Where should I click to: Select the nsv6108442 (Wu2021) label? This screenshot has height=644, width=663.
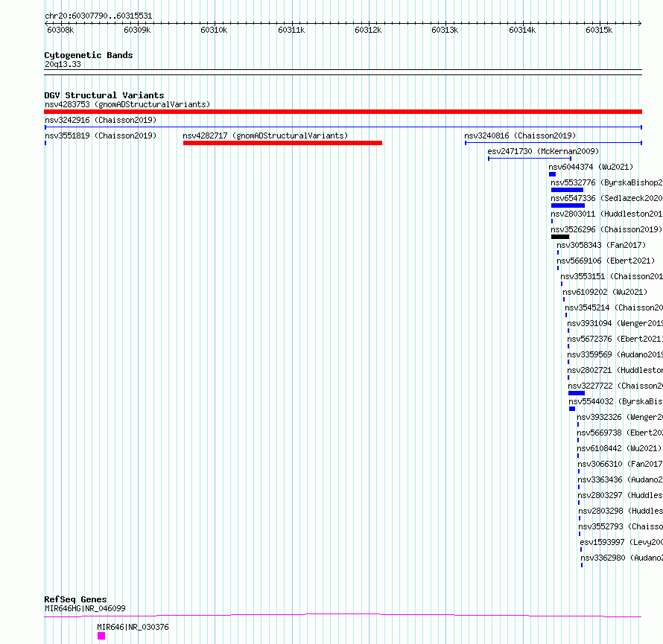click(x=620, y=448)
